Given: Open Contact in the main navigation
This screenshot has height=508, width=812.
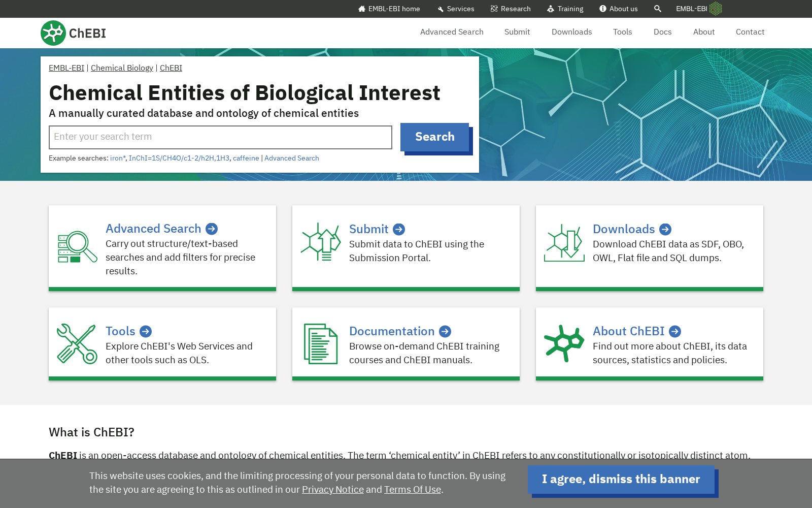Looking at the screenshot, I should 750,32.
